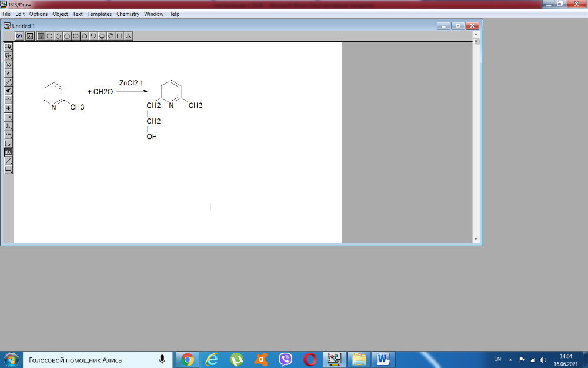Choose the reaction arrow tool

[x=8, y=117]
